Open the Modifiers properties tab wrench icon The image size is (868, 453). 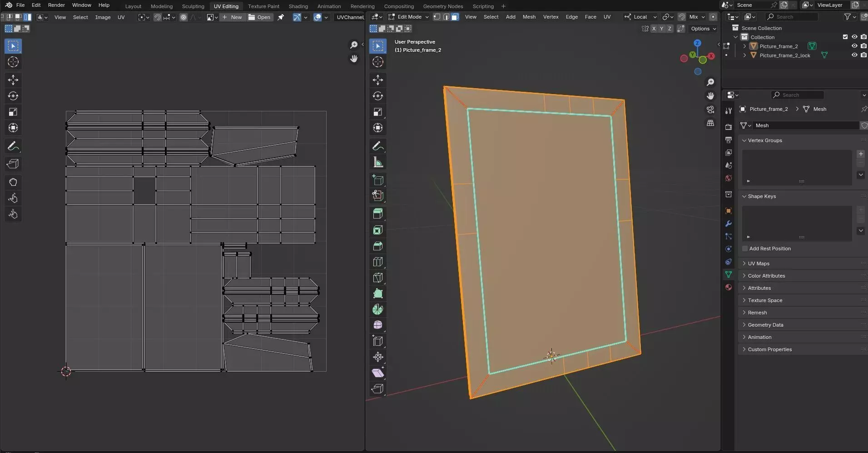pyautogui.click(x=729, y=224)
